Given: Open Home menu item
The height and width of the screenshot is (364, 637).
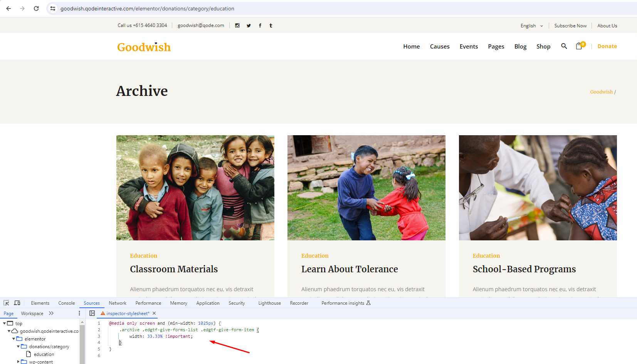Looking at the screenshot, I should point(411,46).
